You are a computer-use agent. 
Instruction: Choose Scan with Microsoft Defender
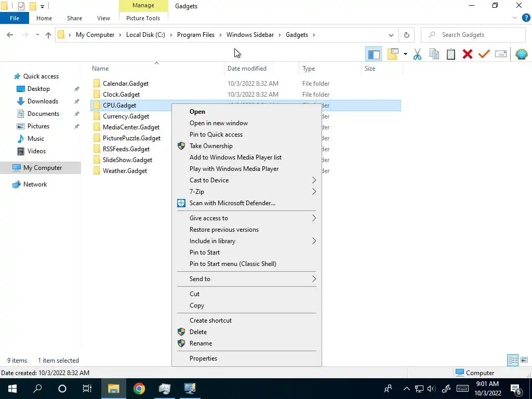247,203
